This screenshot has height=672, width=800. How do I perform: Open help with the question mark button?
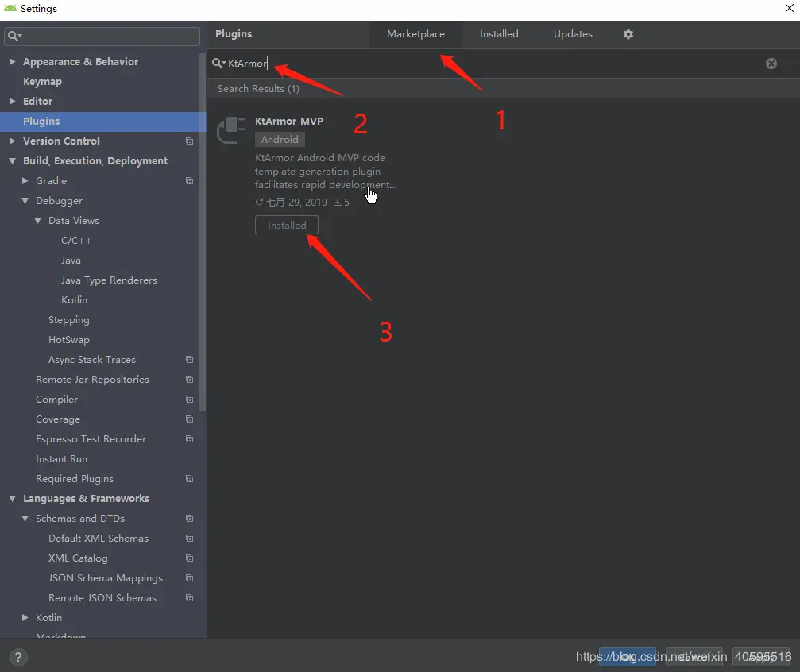click(18, 657)
